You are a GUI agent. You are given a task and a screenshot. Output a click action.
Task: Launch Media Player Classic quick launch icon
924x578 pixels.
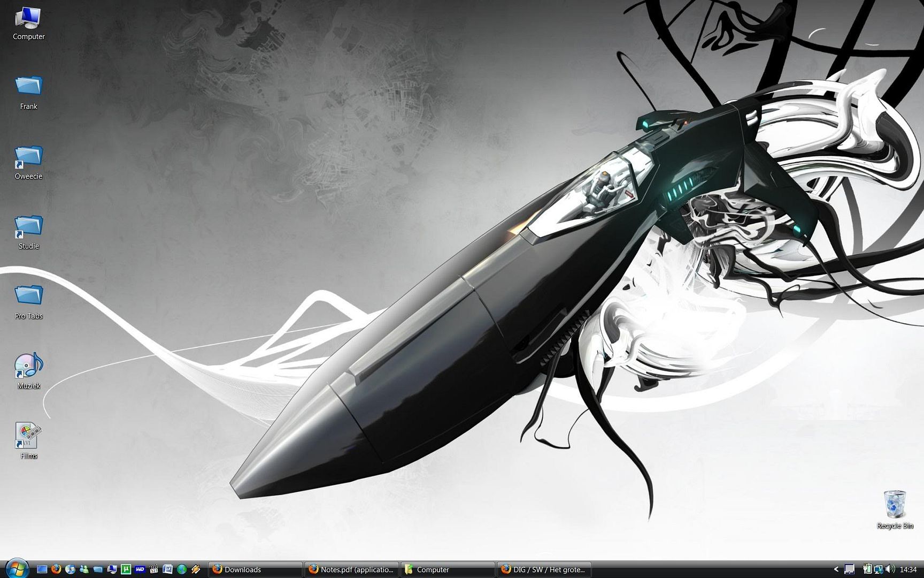pyautogui.click(x=153, y=569)
